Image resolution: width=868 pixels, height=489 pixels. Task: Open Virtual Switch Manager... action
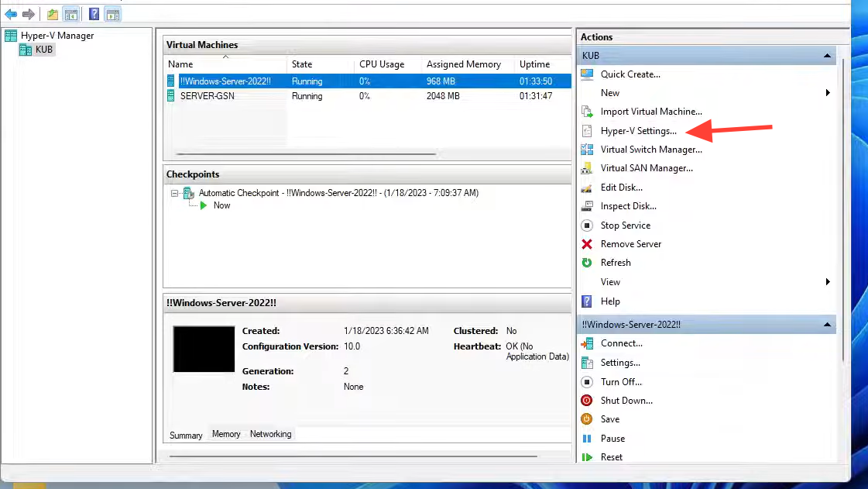tap(651, 150)
